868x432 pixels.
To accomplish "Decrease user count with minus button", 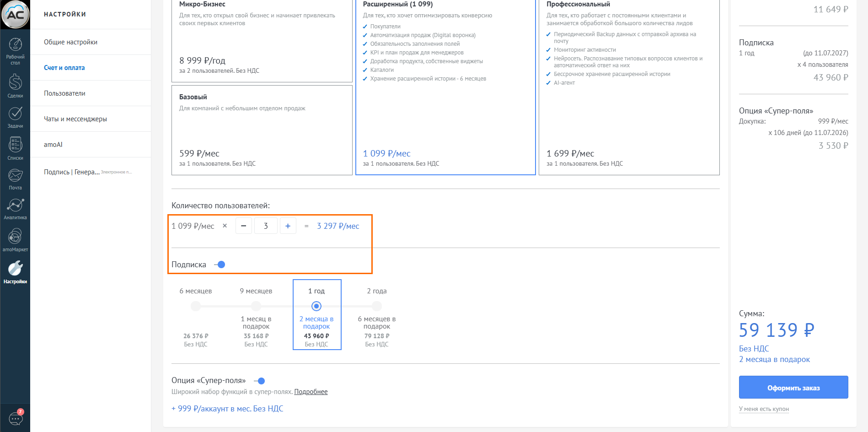I will [x=243, y=226].
